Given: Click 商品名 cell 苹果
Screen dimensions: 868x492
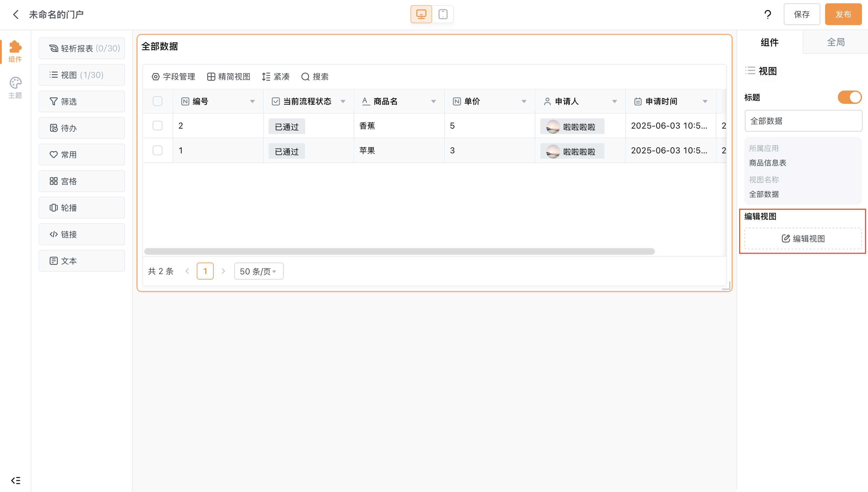Looking at the screenshot, I should coord(399,150).
